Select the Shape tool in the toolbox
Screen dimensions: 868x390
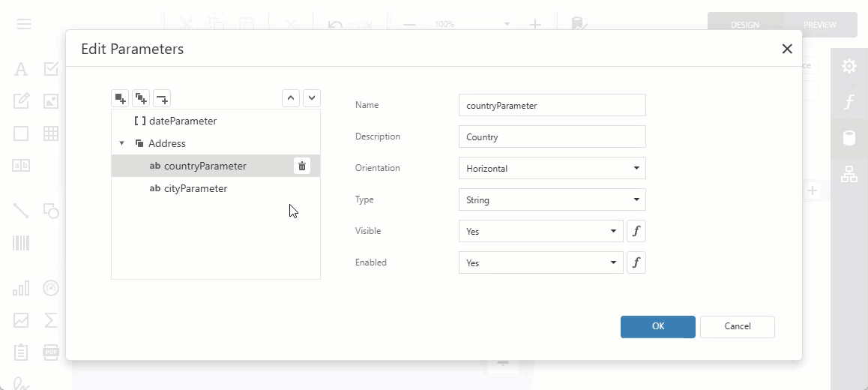click(51, 211)
